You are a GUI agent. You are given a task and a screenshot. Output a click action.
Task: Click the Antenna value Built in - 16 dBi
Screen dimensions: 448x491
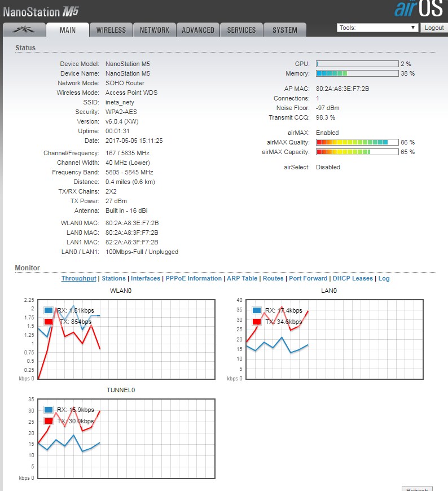126,211
